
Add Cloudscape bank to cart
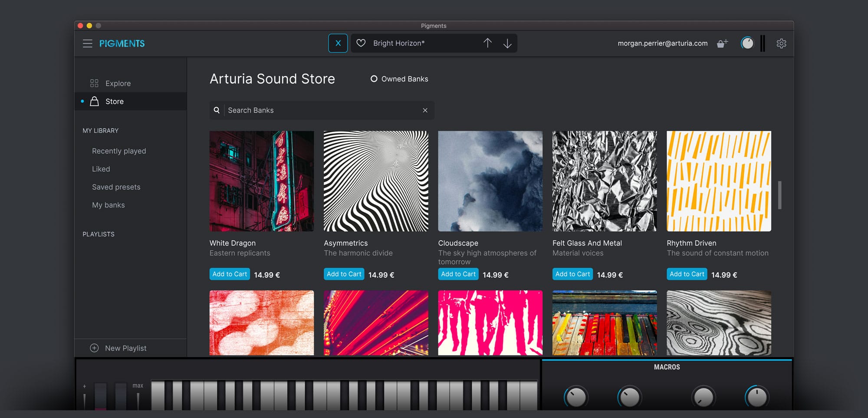(x=458, y=274)
